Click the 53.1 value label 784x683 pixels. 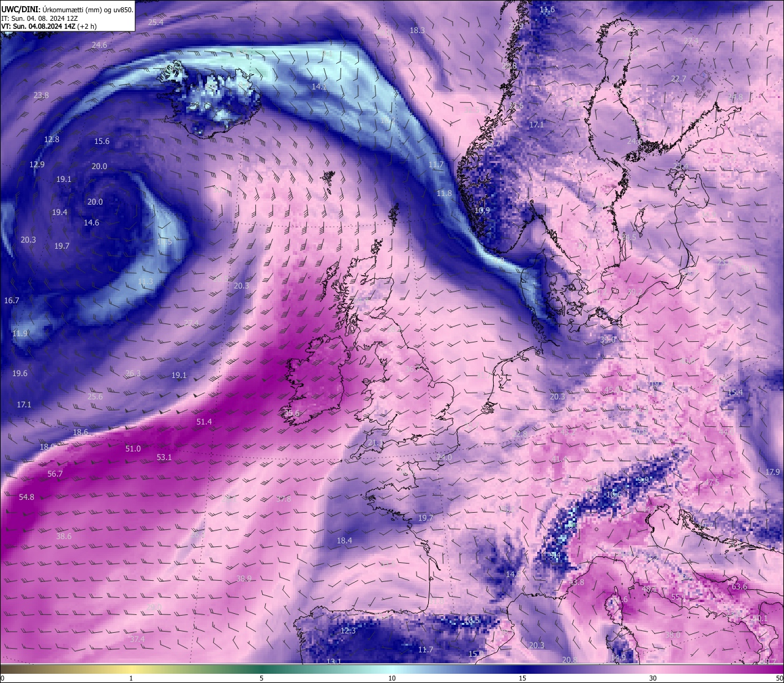[x=164, y=457]
